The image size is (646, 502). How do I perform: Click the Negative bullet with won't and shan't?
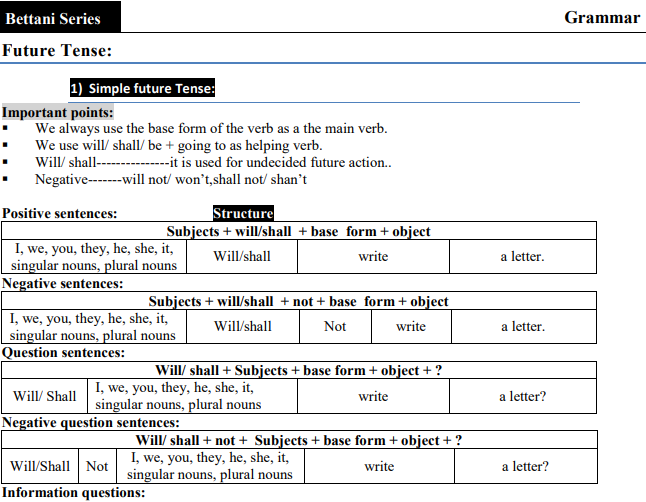171,179
